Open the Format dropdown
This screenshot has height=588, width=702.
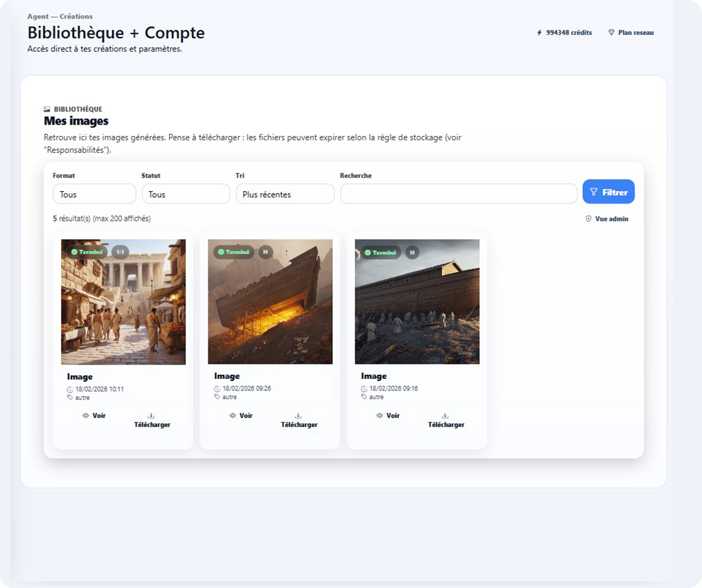94,194
